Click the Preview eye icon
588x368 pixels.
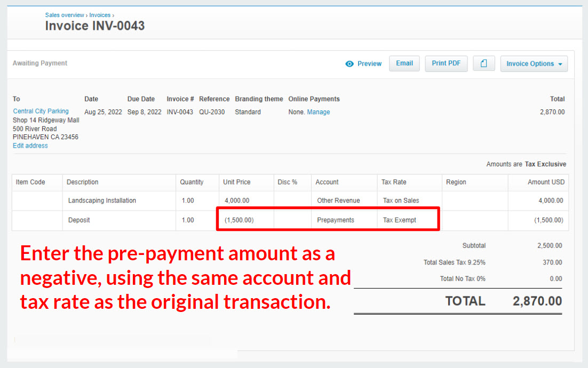point(349,64)
